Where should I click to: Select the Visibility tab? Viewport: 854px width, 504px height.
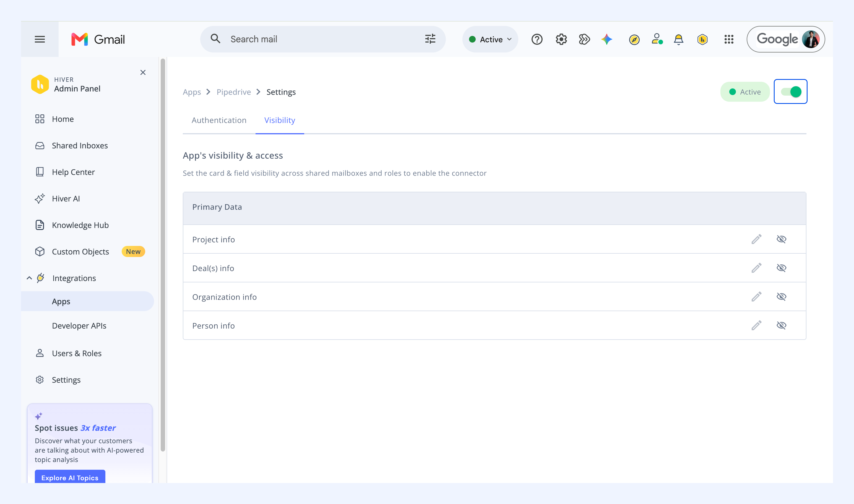point(280,120)
